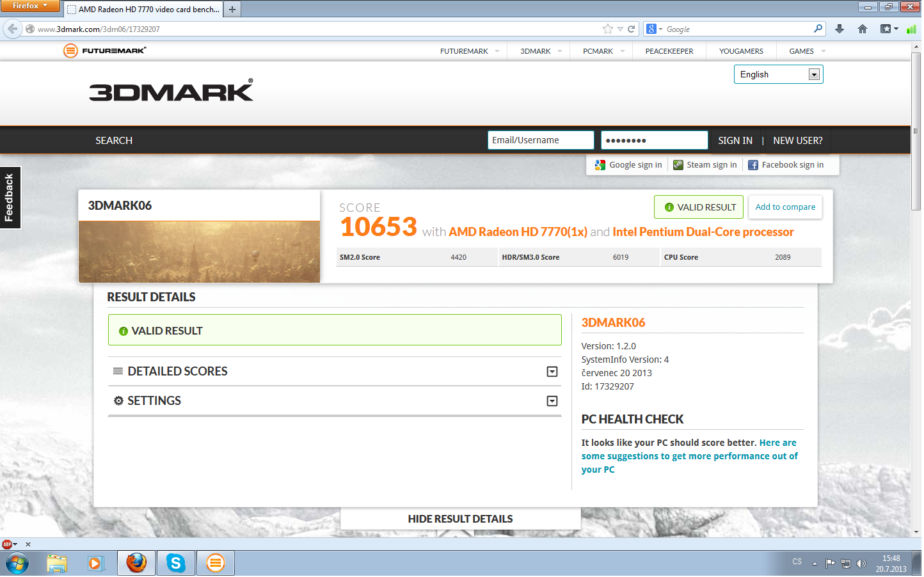
Task: Go back with the browser Back arrow
Action: tap(12, 29)
